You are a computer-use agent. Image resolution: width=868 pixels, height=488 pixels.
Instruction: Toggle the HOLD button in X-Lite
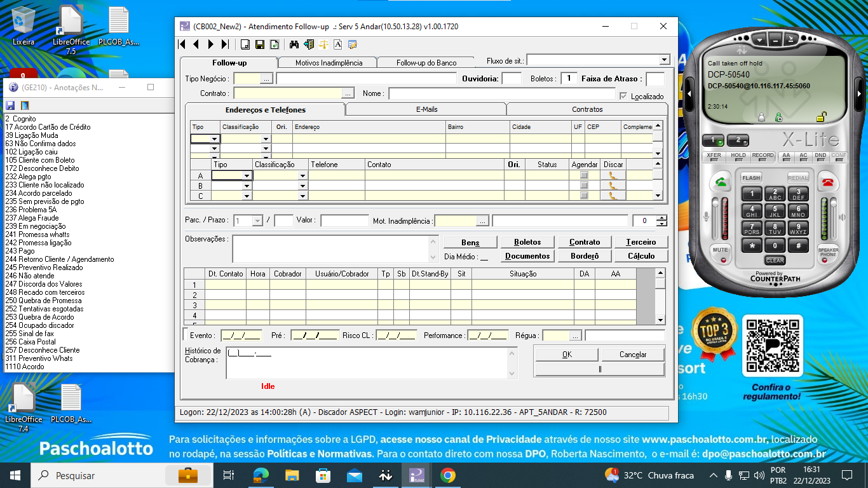coord(738,156)
